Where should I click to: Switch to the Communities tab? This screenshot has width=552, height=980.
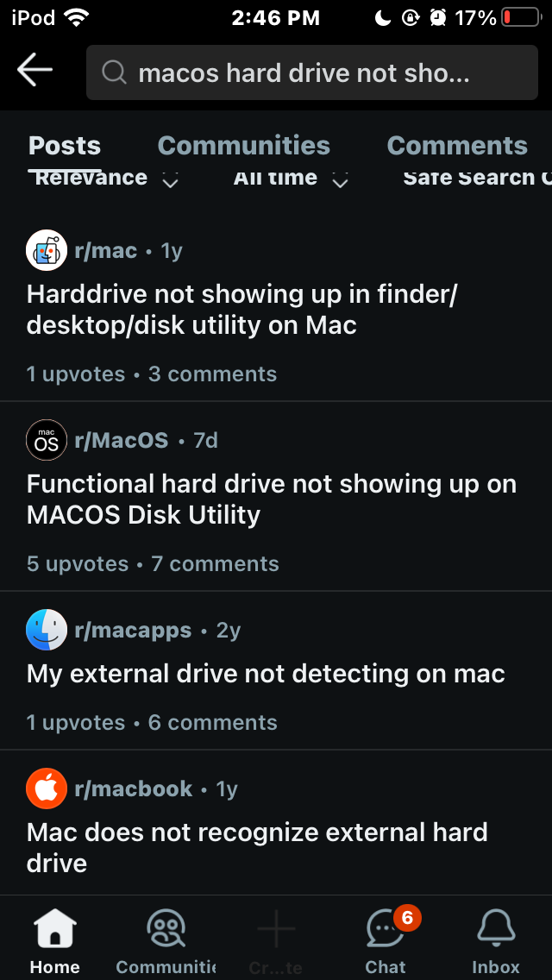244,146
